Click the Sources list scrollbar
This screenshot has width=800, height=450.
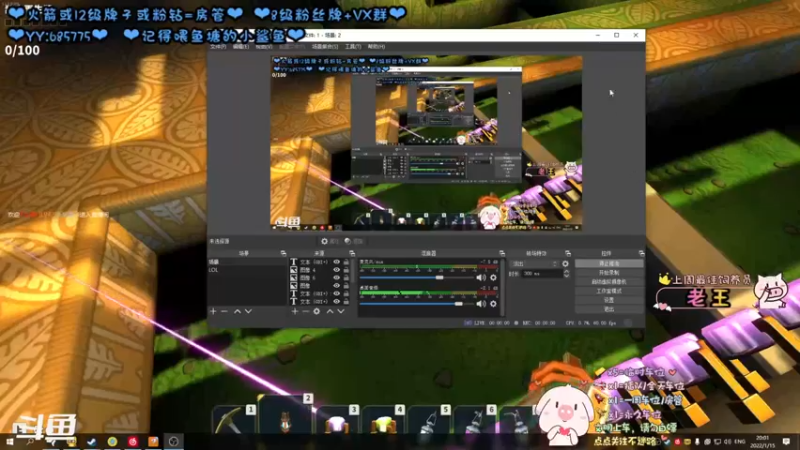(353, 271)
